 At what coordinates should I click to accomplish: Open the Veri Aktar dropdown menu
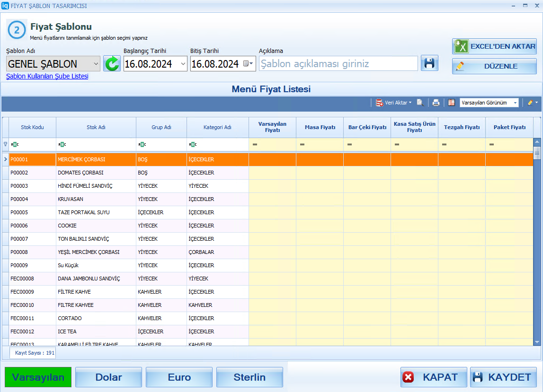pos(394,103)
